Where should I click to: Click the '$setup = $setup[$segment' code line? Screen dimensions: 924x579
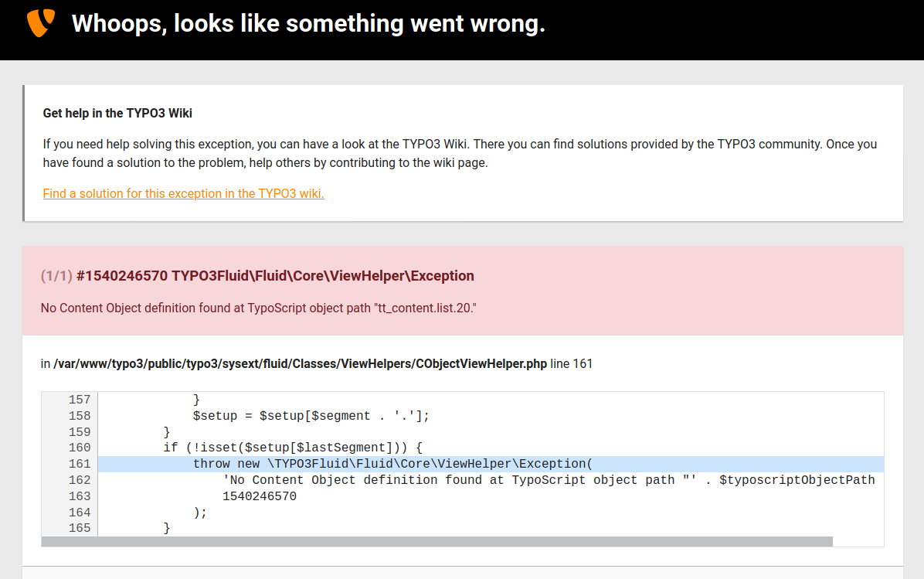tap(311, 416)
